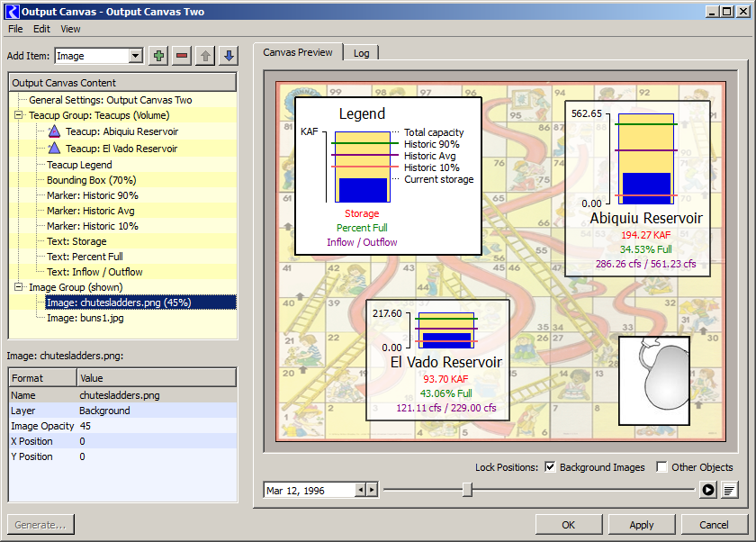Screen dimensions: 756x542
Task: Click the application icon in title bar
Action: pyautogui.click(x=12, y=12)
